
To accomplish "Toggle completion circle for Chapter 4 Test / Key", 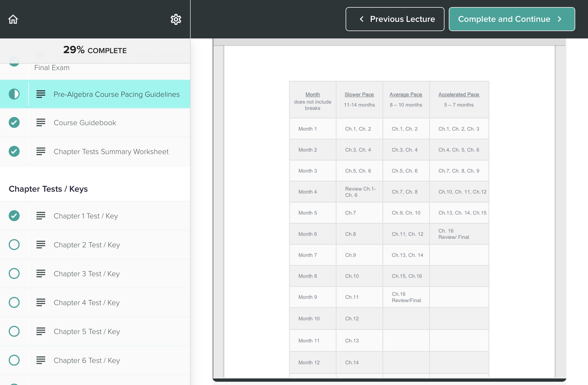I will (14, 302).
